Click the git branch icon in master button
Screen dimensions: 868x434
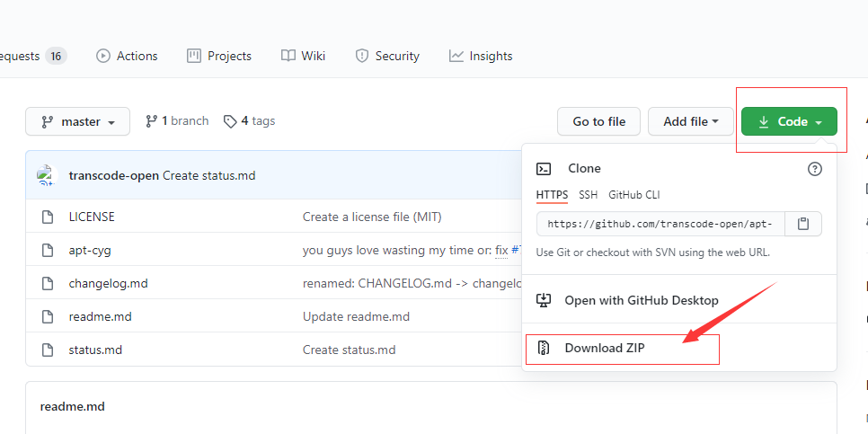[48, 122]
